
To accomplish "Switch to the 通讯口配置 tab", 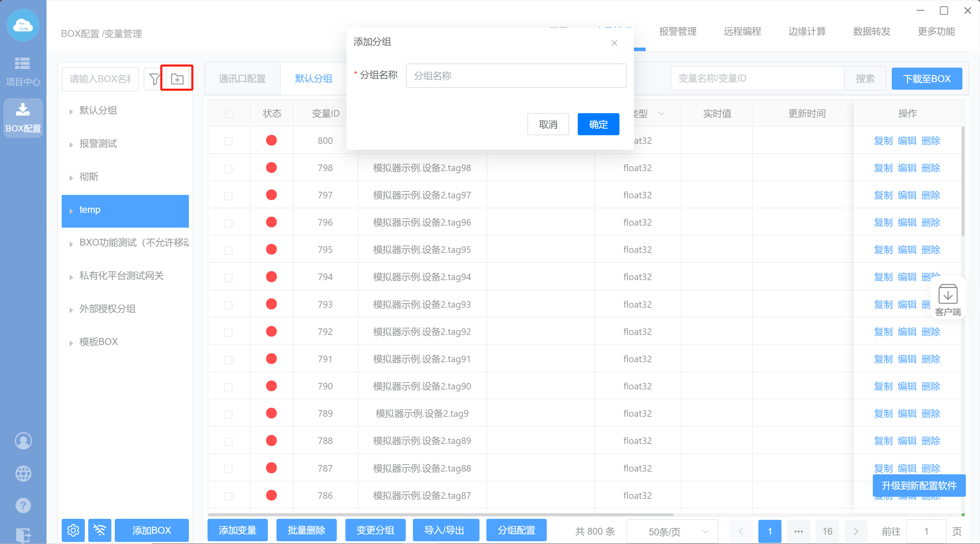I will 242,79.
